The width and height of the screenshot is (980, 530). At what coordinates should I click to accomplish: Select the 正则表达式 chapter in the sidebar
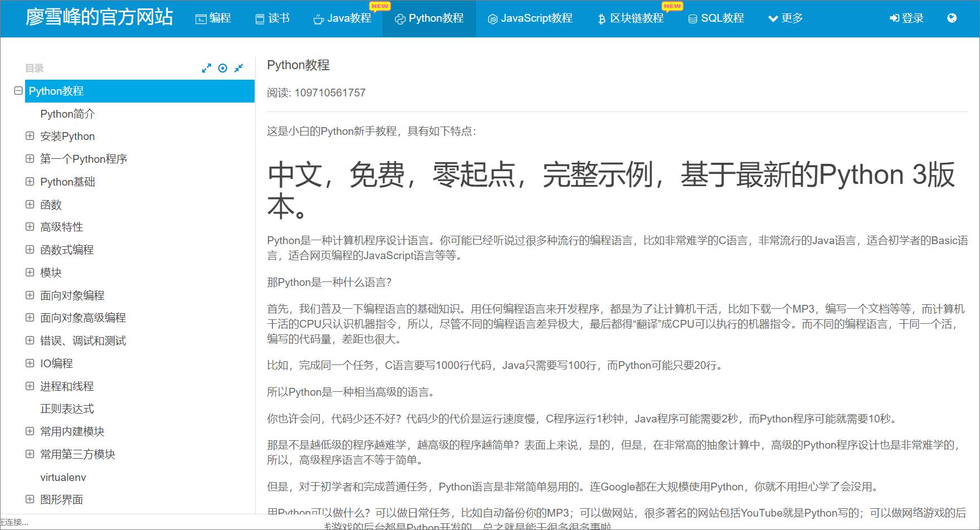(68, 409)
